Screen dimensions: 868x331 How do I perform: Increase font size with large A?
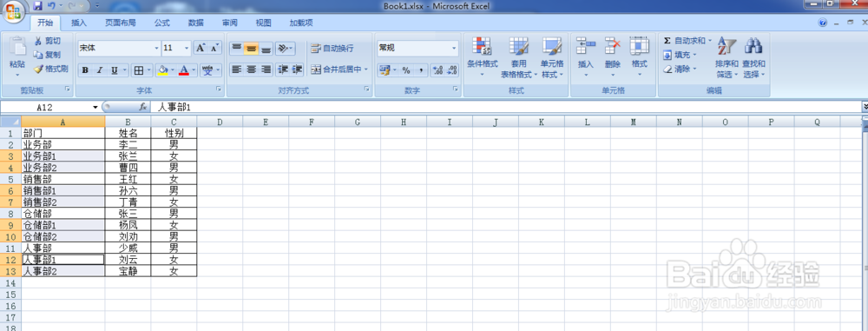coord(201,49)
